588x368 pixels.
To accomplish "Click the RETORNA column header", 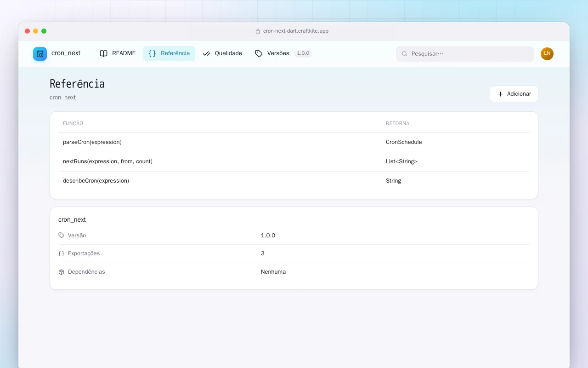I will 397,123.
